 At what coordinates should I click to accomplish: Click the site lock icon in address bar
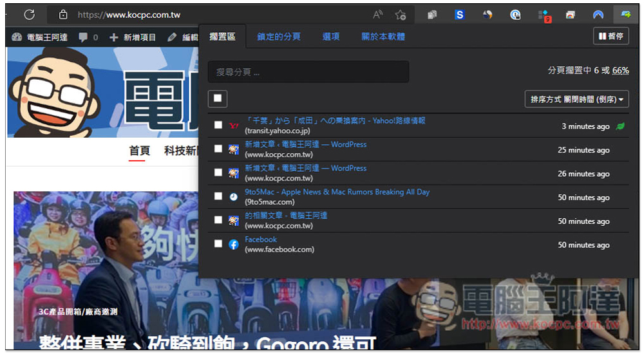(63, 14)
